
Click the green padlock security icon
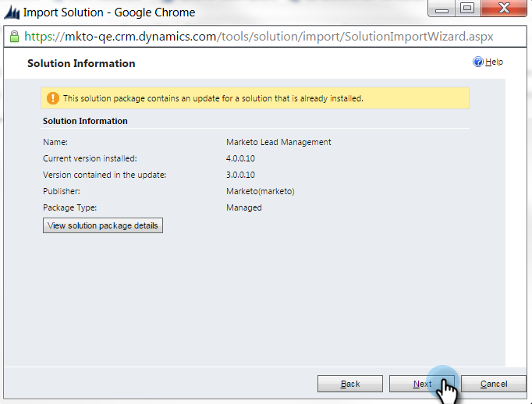tap(14, 37)
